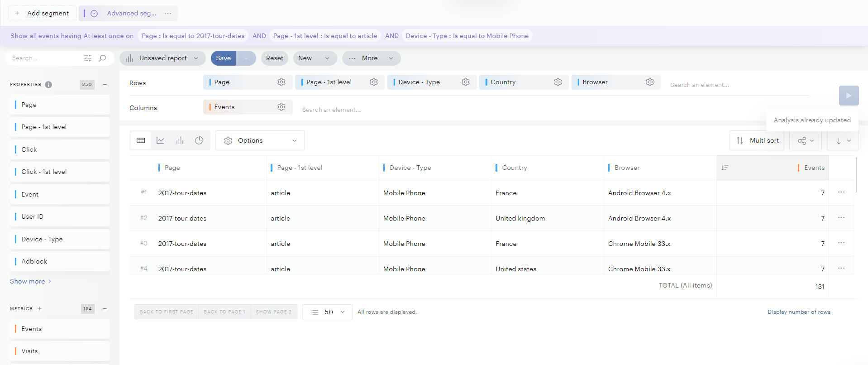This screenshot has height=365, width=868.
Task: Select the table view icon
Action: (x=141, y=140)
